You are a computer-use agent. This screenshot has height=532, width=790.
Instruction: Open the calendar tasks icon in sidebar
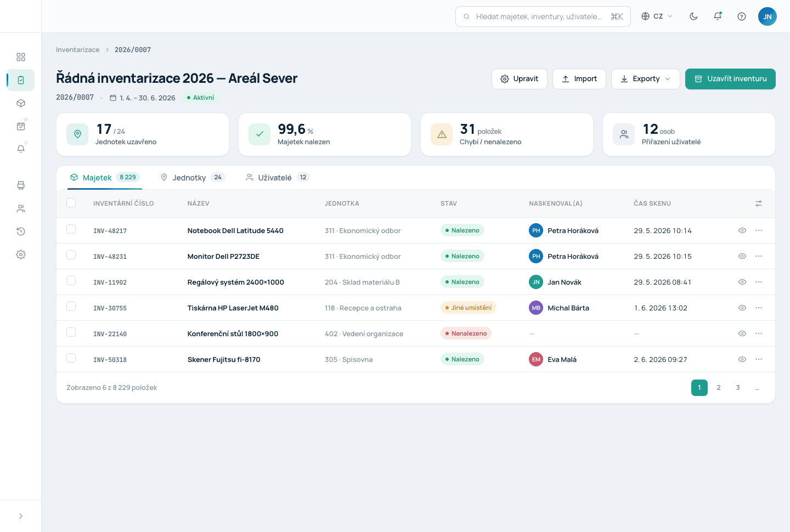[x=21, y=126]
